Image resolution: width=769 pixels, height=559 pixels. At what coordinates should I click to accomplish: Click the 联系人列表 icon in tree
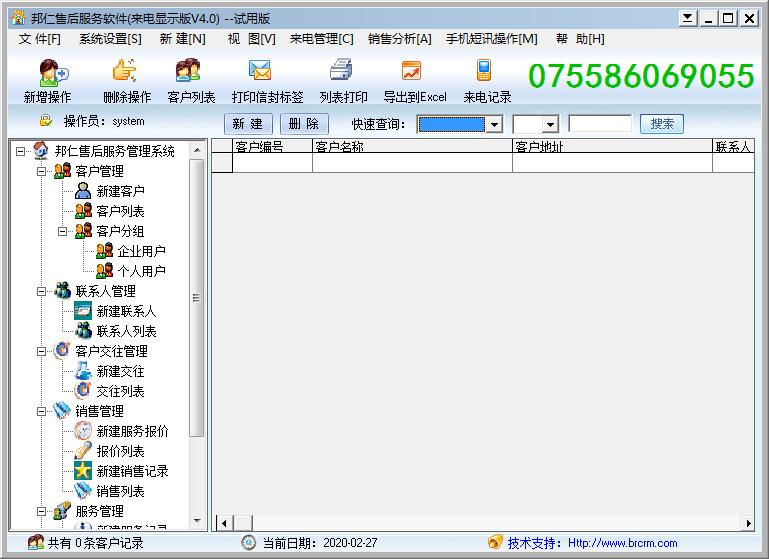click(x=83, y=330)
